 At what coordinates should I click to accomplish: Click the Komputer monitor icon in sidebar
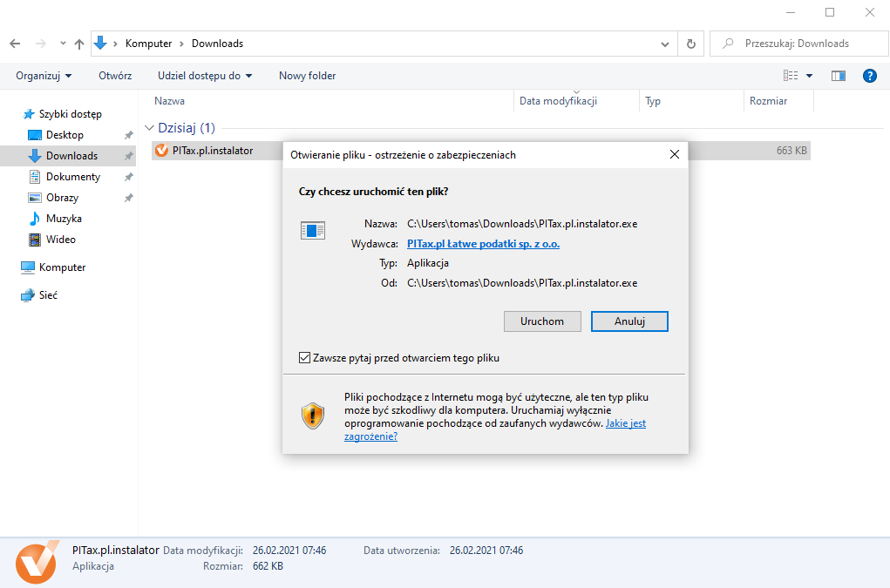27,267
